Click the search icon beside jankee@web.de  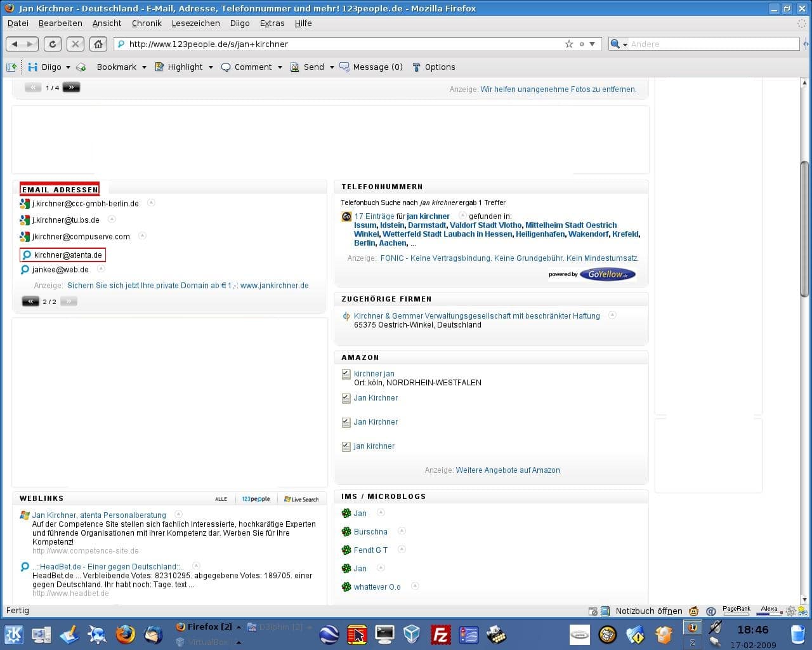pyautogui.click(x=25, y=270)
